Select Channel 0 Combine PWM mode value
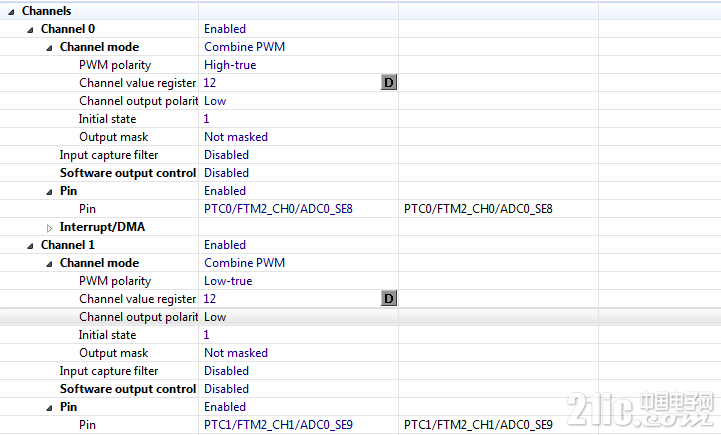The height and width of the screenshot is (435, 721). [x=245, y=47]
